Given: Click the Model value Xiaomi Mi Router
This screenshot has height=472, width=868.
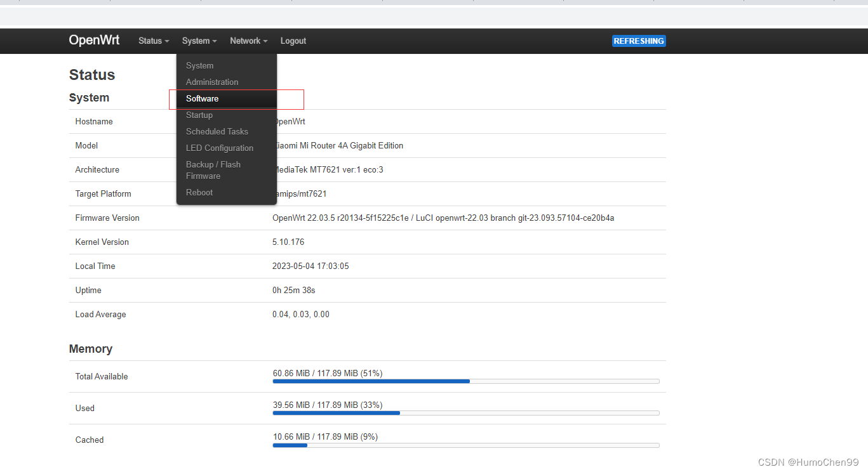Looking at the screenshot, I should (x=338, y=145).
